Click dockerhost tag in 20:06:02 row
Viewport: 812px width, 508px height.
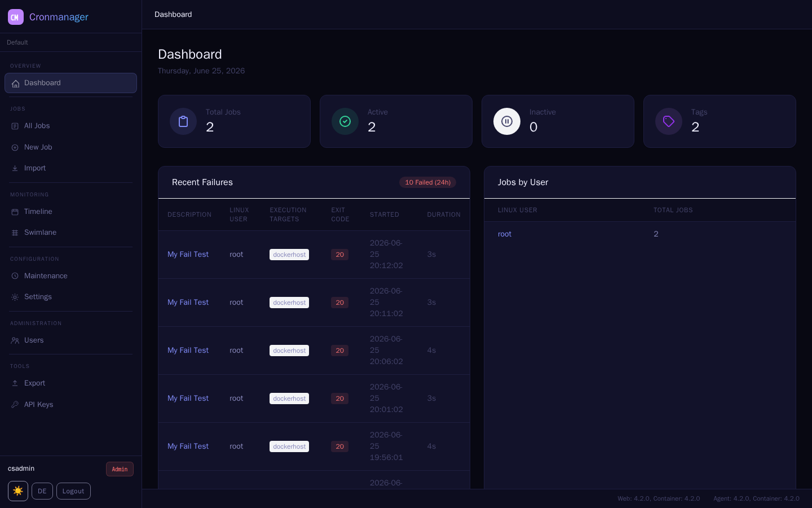[289, 351]
